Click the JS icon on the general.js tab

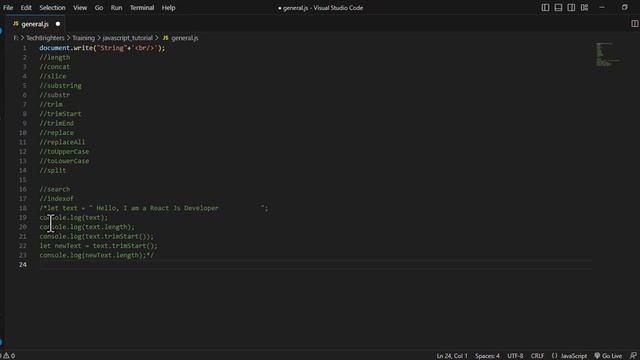[16, 24]
